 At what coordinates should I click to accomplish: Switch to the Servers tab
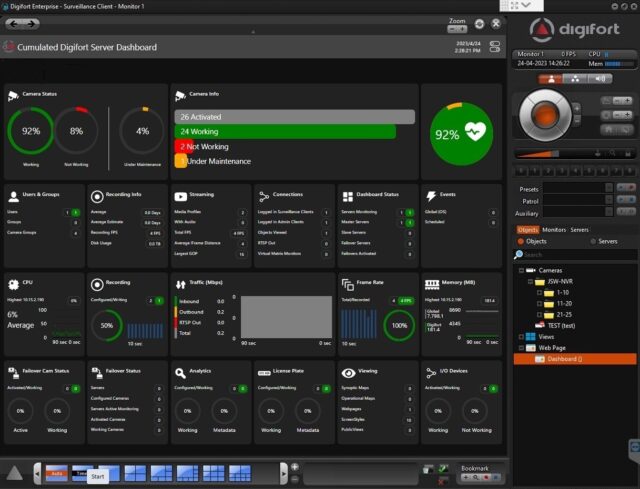[x=579, y=230]
